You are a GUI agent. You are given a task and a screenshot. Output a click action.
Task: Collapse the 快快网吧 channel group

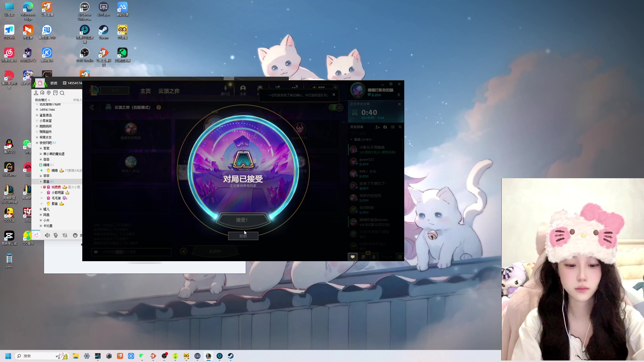pos(37,143)
